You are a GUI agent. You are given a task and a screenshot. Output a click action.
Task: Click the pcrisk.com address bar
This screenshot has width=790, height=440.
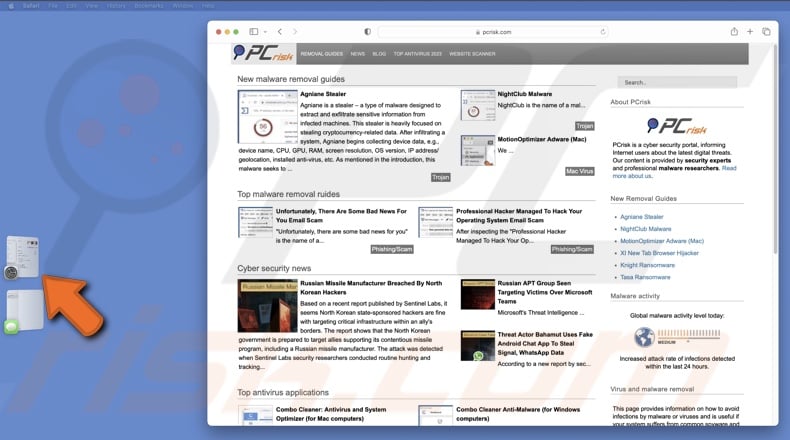pyautogui.click(x=493, y=32)
